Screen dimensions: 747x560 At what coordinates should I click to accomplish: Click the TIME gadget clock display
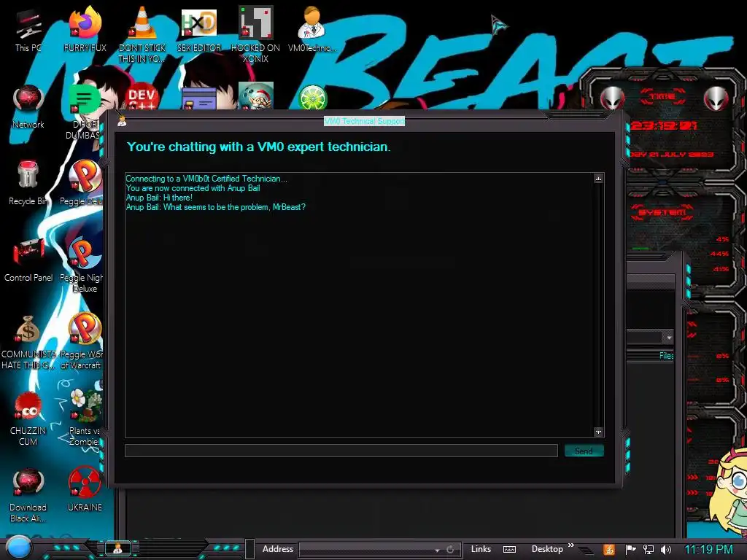(x=664, y=125)
